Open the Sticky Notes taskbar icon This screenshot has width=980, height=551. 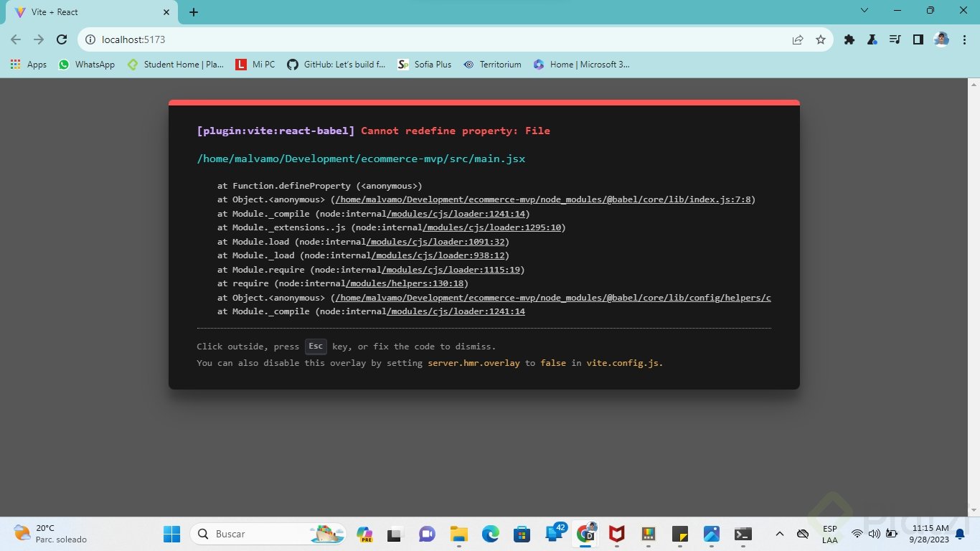coord(679,534)
